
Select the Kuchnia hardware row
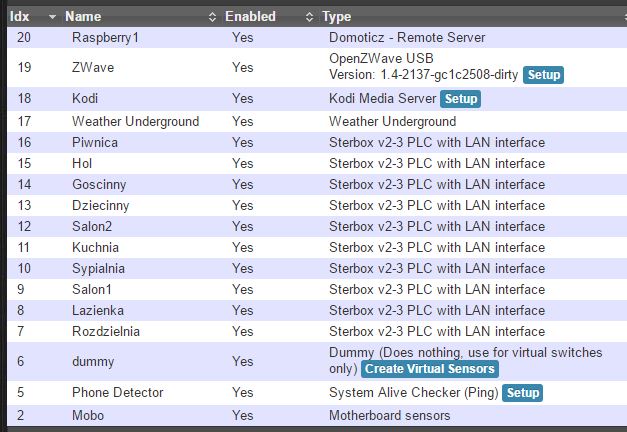(317, 248)
